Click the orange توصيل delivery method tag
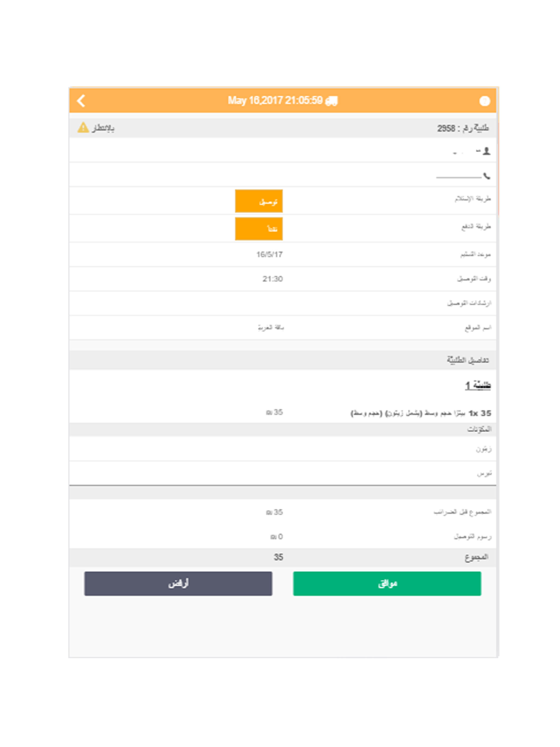The width and height of the screenshot is (560, 747). [259, 202]
